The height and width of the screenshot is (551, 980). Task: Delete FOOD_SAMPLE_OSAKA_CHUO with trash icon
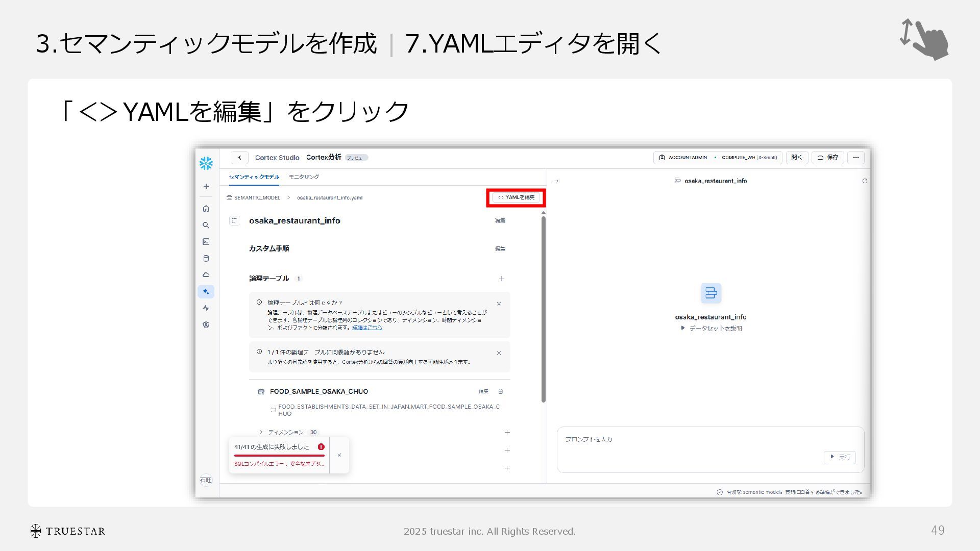click(501, 391)
